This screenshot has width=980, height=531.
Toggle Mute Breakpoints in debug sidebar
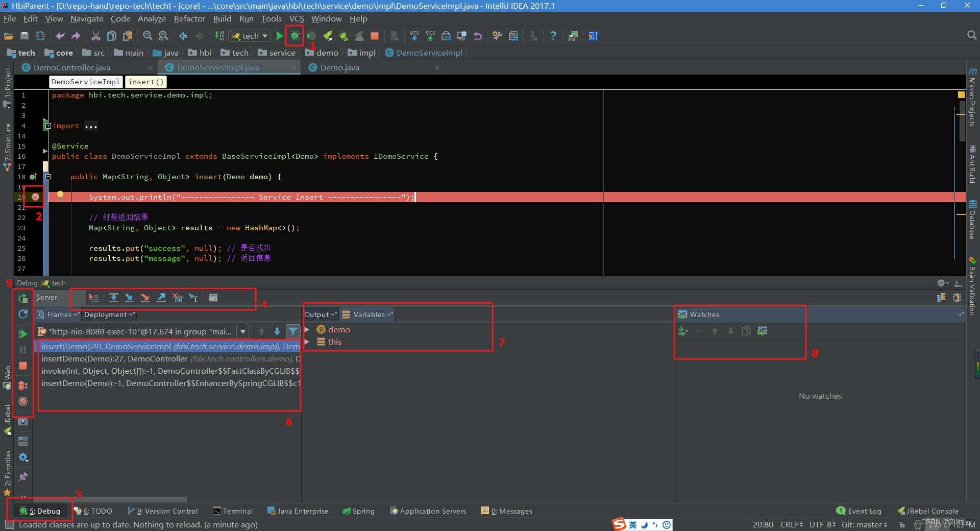point(23,402)
